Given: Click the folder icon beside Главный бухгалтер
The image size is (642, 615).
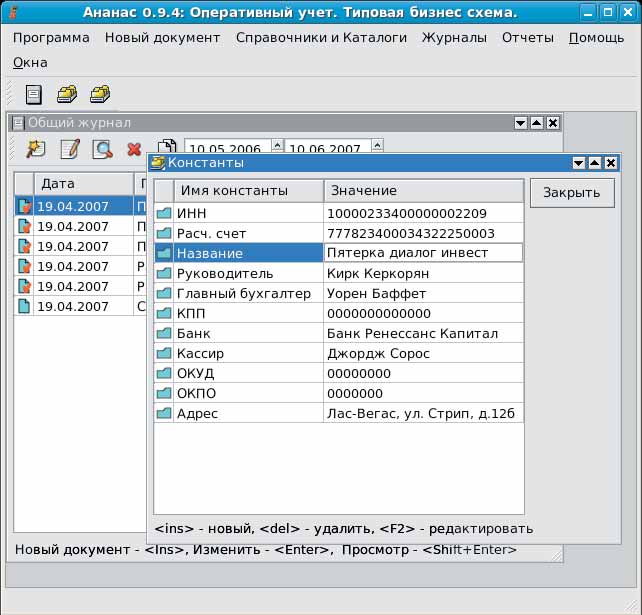Looking at the screenshot, I should (x=164, y=293).
